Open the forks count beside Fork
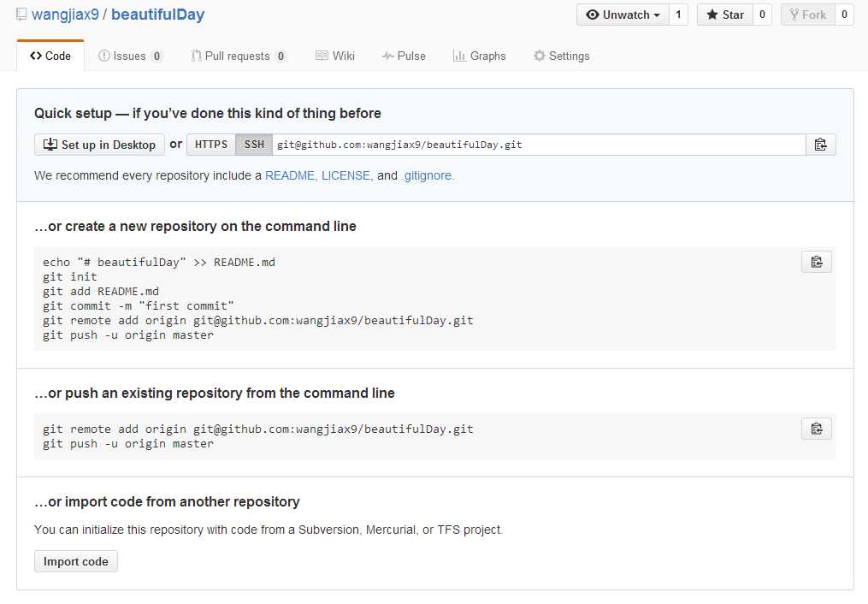The width and height of the screenshot is (868, 604). coord(844,15)
